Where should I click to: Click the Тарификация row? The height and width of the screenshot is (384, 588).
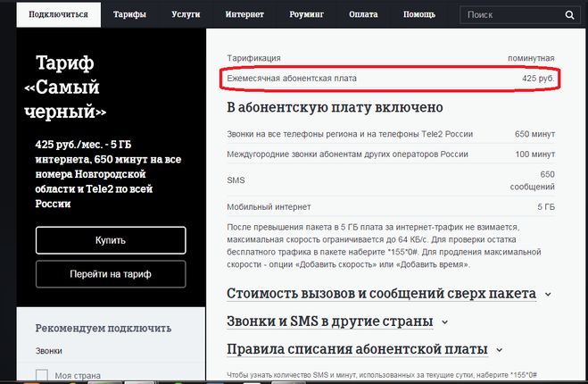click(x=391, y=57)
